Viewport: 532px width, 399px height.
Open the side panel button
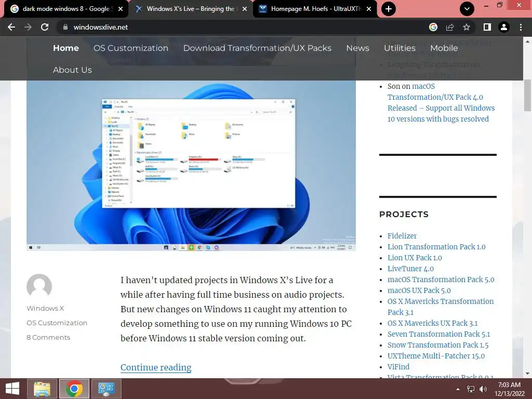coord(487,27)
